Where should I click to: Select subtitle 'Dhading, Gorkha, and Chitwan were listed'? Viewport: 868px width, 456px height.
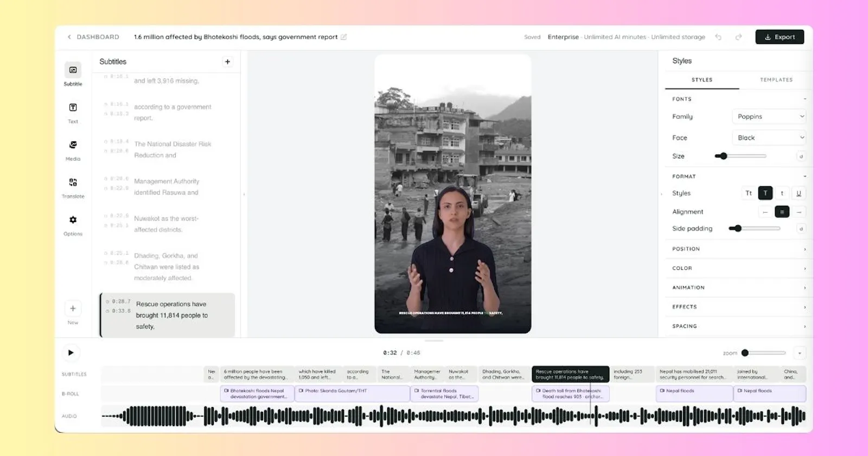(168, 267)
